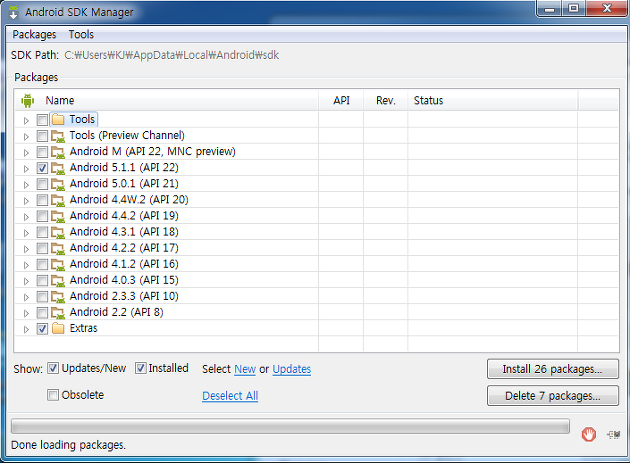This screenshot has height=463, width=630.
Task: Click the package icon beside Android 4.1.2
Action: coord(58,264)
